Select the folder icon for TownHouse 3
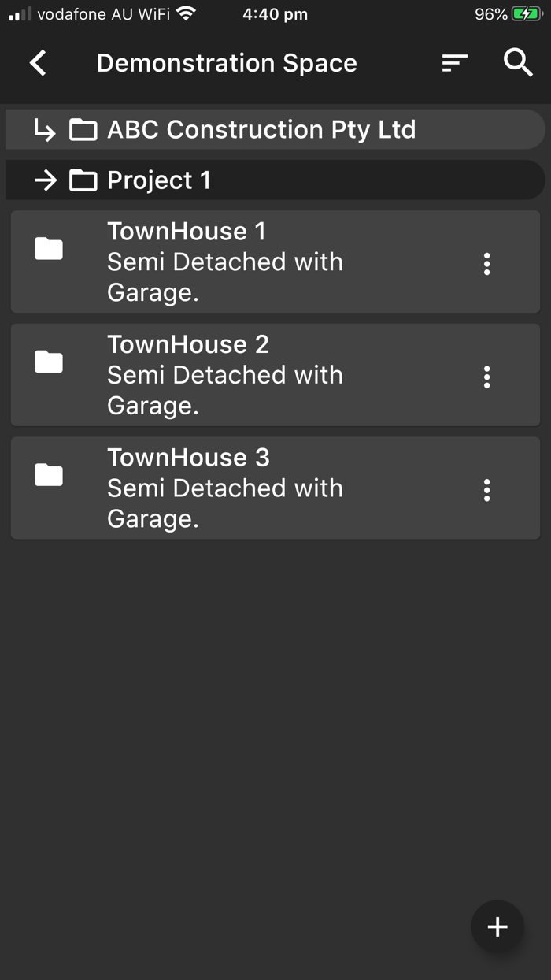The image size is (551, 980). [x=48, y=475]
